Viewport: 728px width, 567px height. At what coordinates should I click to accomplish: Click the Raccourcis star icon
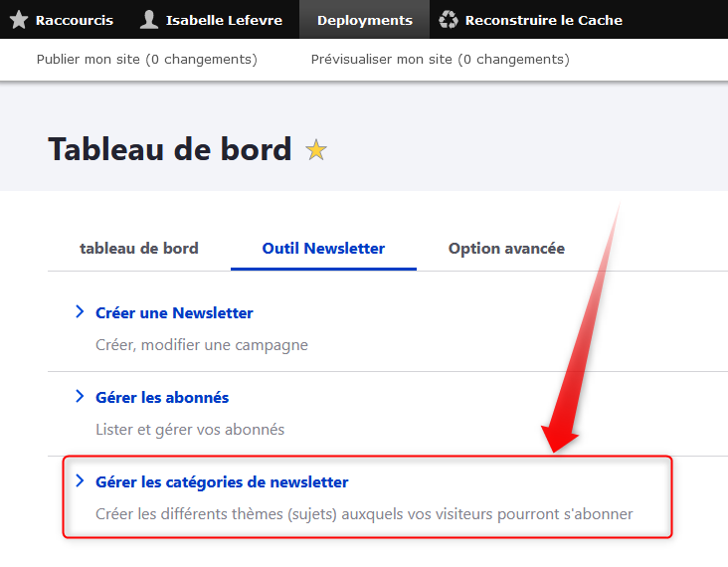pos(19,20)
